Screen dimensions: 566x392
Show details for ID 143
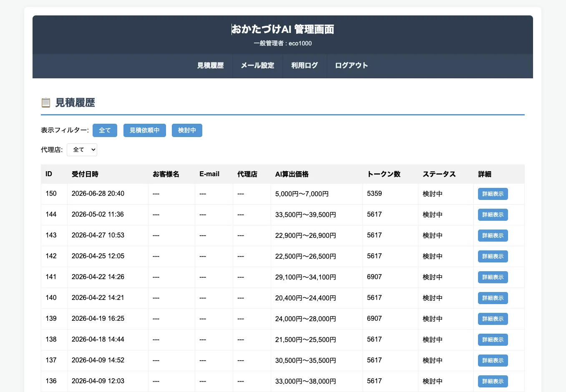click(493, 235)
